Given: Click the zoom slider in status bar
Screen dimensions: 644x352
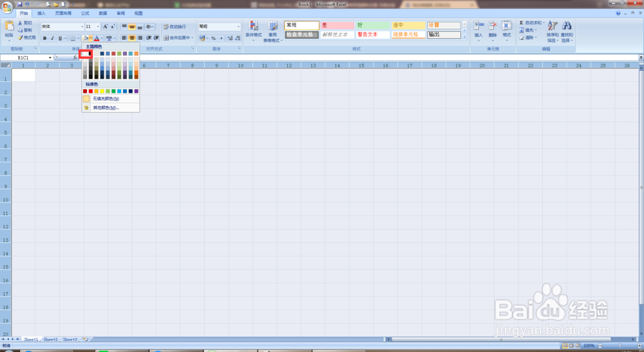Looking at the screenshot, I should tap(620, 346).
